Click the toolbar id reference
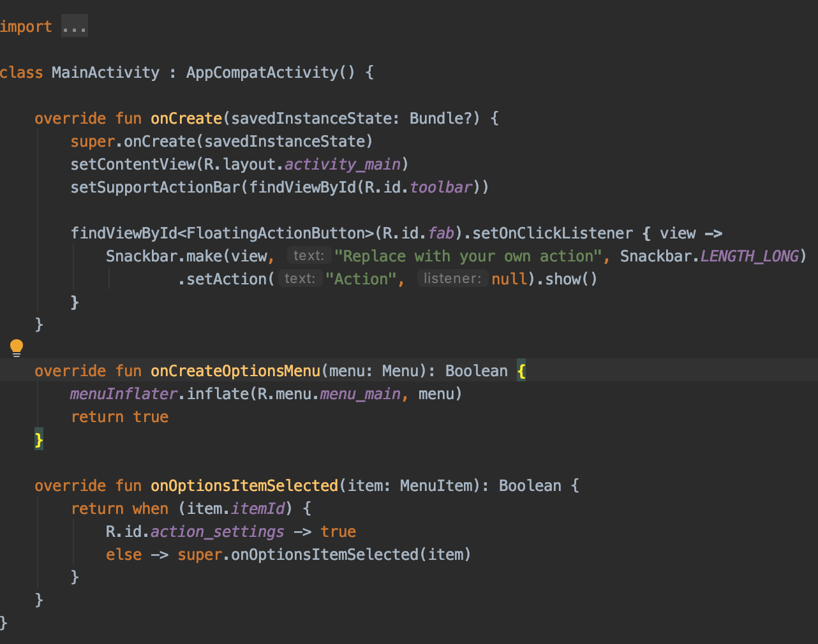Screen dimensions: 818x644 coord(440,187)
